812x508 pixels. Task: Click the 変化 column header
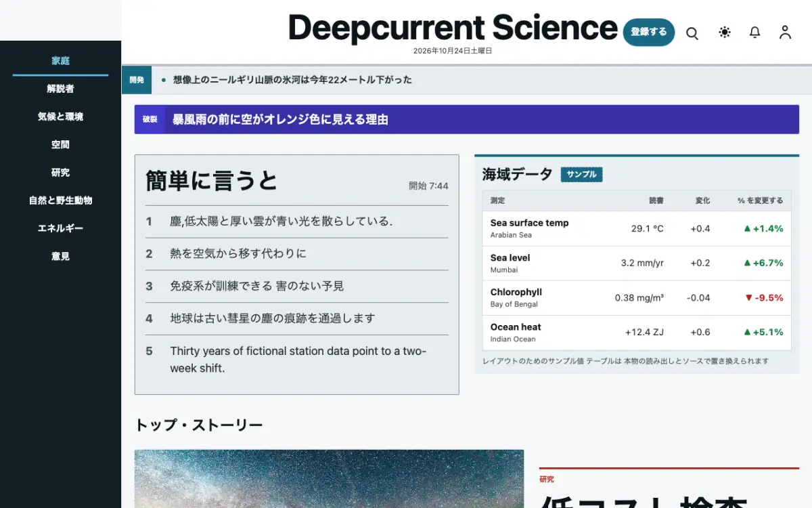[x=703, y=200]
